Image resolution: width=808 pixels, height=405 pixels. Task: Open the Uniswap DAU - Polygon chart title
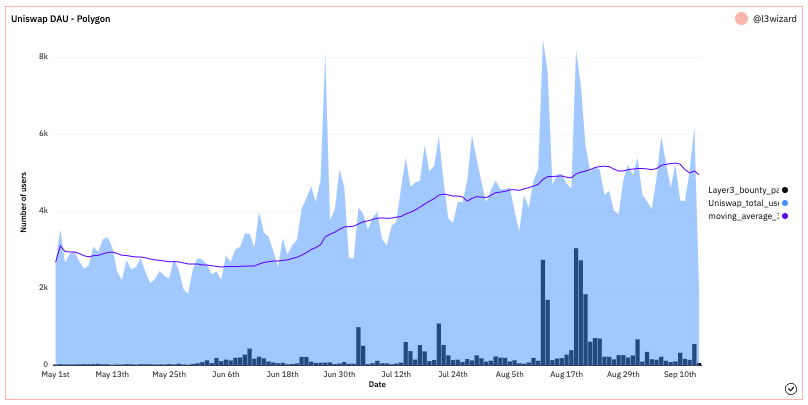click(61, 19)
